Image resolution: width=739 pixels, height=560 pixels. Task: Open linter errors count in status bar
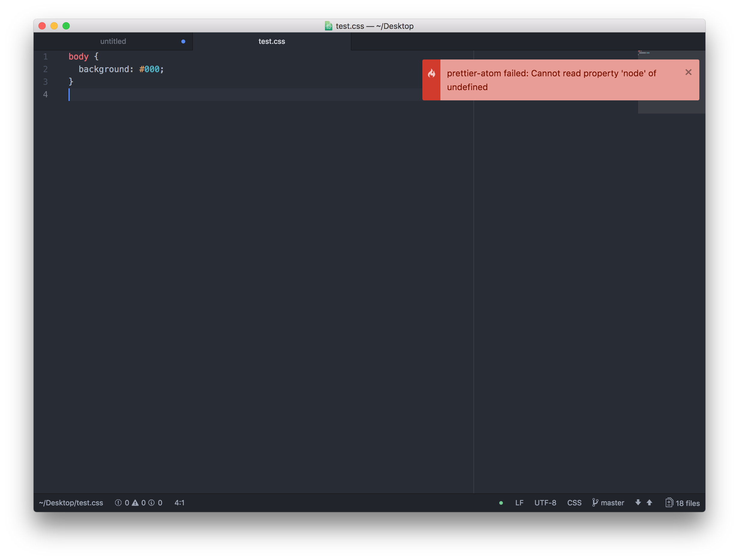122,503
